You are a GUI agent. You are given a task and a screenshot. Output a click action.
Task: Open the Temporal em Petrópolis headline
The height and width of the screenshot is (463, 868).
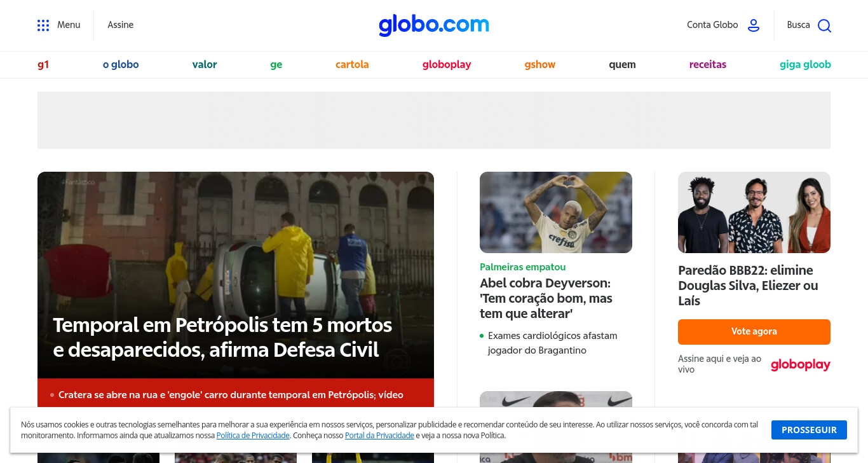[222, 337]
